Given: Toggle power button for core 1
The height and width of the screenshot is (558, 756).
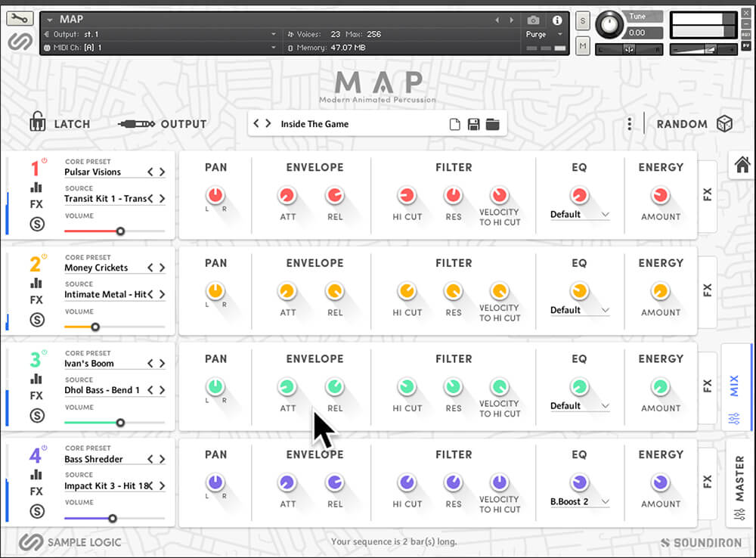Looking at the screenshot, I should (x=44, y=160).
